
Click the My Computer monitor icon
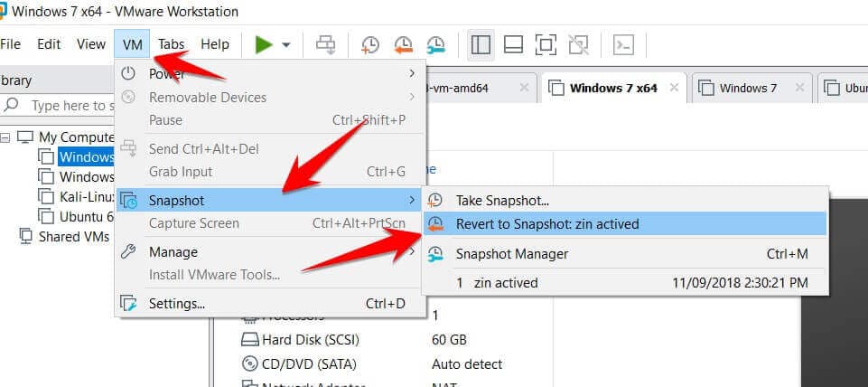click(25, 137)
